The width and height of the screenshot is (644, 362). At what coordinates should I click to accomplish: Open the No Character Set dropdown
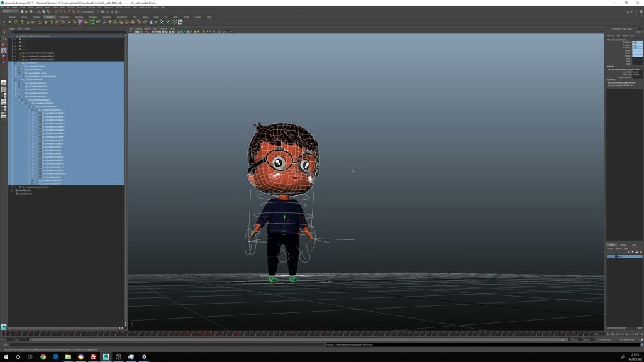click(628, 339)
